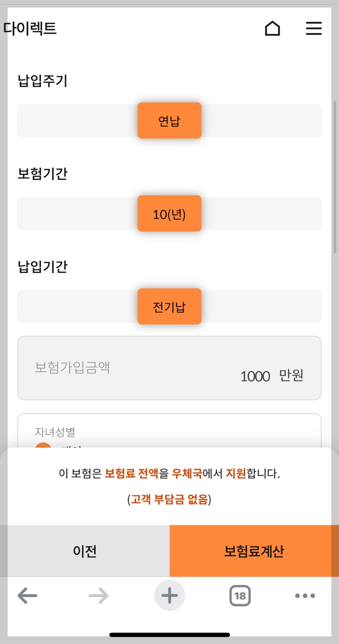The image size is (339, 644).
Task: Open the home page via the house icon
Action: pyautogui.click(x=272, y=29)
